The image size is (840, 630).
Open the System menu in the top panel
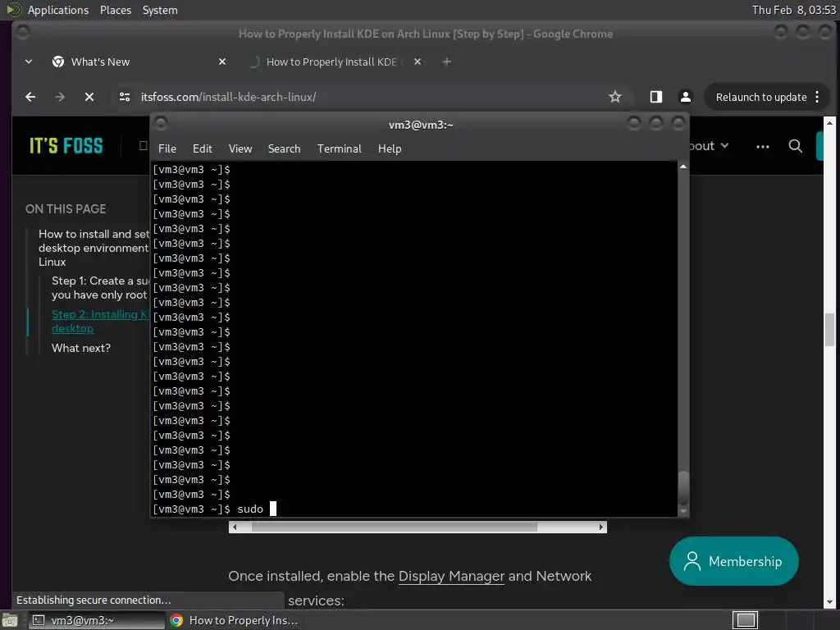(x=160, y=10)
